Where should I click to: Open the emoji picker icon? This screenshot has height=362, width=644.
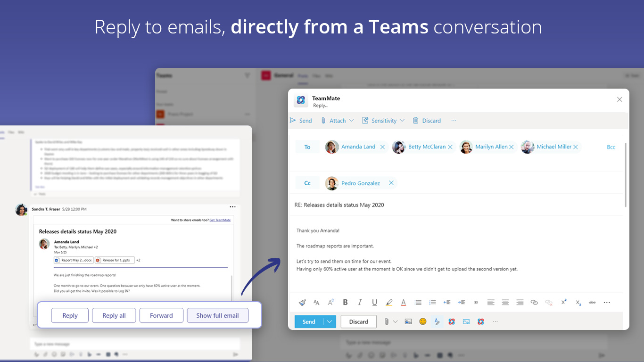(x=423, y=321)
